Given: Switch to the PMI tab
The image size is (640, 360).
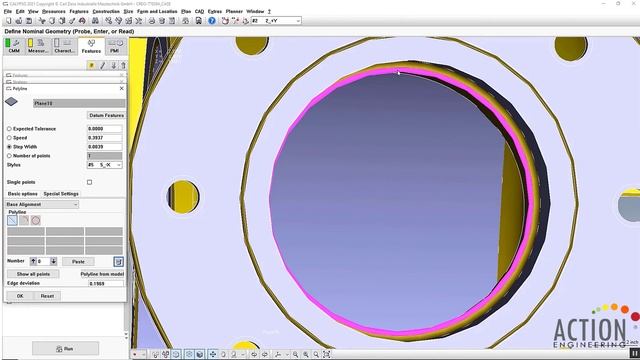Looking at the screenshot, I should click(x=115, y=46).
